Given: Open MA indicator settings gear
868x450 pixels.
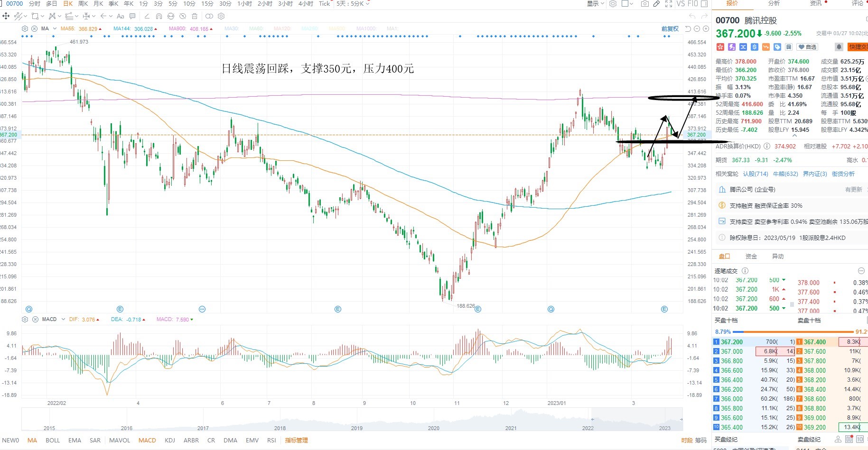Looking at the screenshot, I should (x=25, y=29).
